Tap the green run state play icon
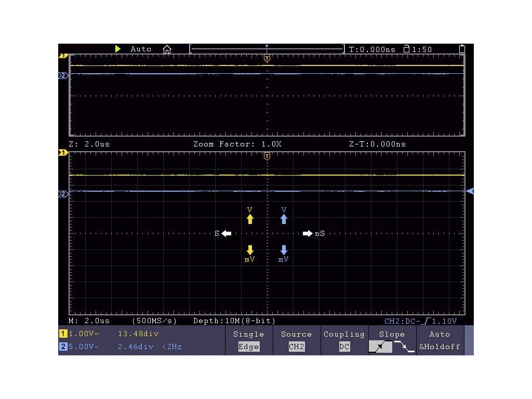Viewport: 532px width, 399px height. pyautogui.click(x=118, y=49)
